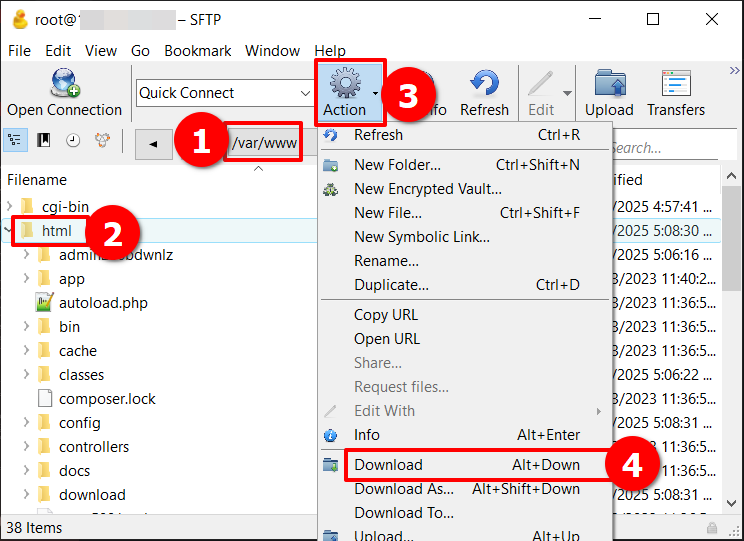Expand the cgi-bin folder
The width and height of the screenshot is (744, 541).
[9, 206]
